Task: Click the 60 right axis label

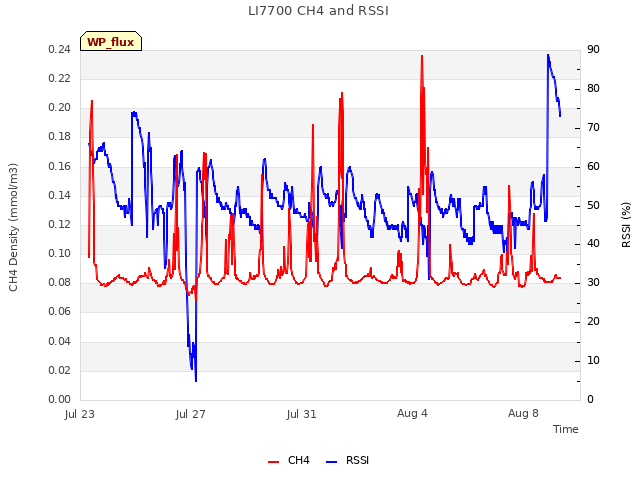Action: 593,167
